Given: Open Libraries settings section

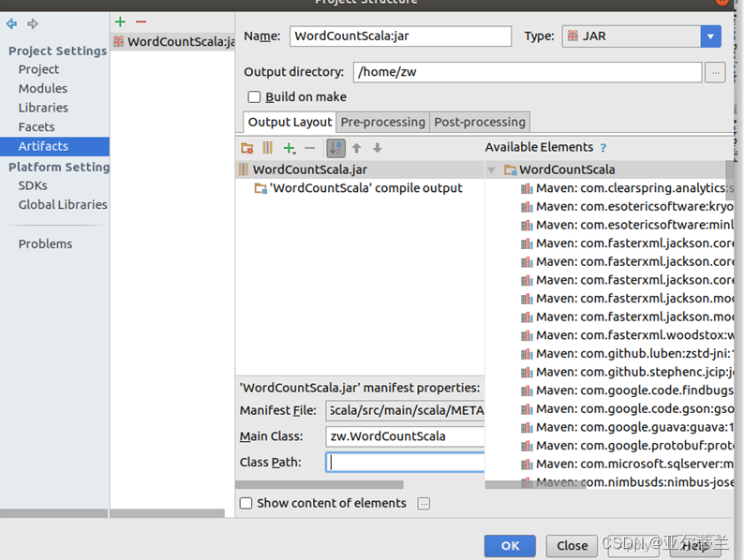Looking at the screenshot, I should click(x=43, y=108).
